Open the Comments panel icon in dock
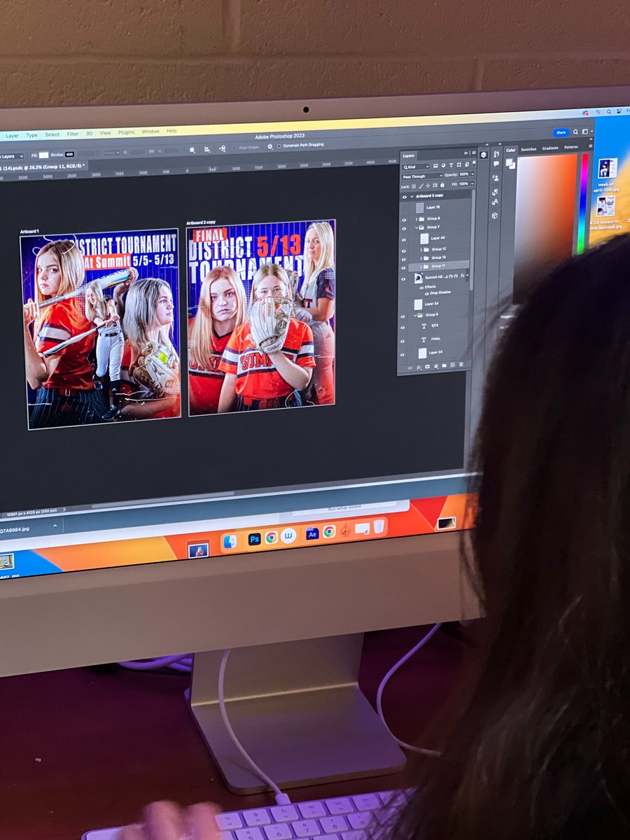The image size is (630, 840). (x=496, y=164)
